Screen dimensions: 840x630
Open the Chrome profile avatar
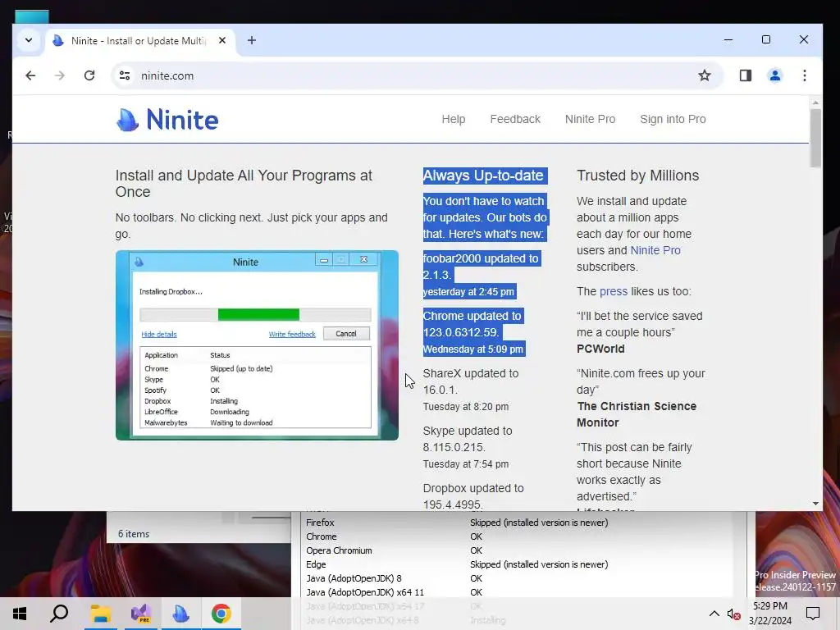pos(774,75)
